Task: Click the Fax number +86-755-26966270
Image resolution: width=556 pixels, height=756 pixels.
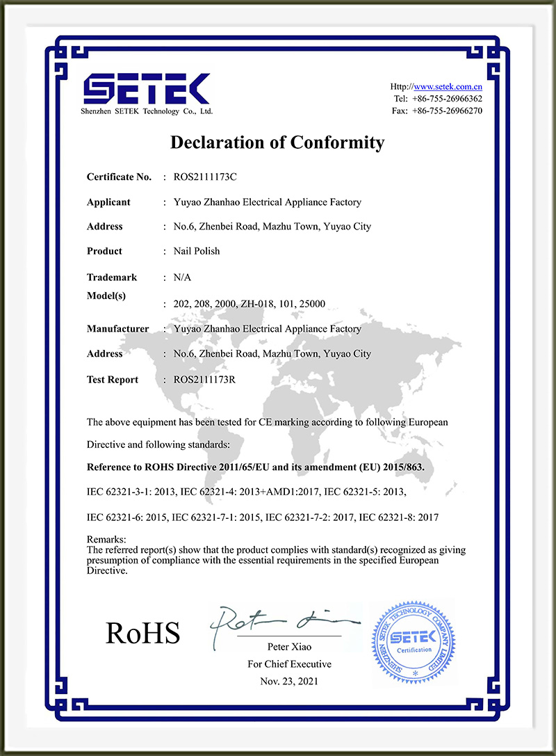Action: pyautogui.click(x=447, y=111)
